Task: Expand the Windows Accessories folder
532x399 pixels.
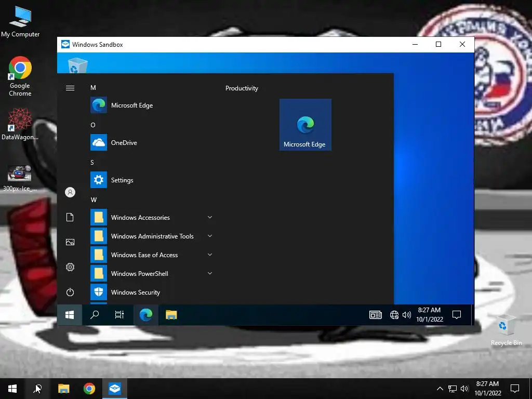Action: 152,217
